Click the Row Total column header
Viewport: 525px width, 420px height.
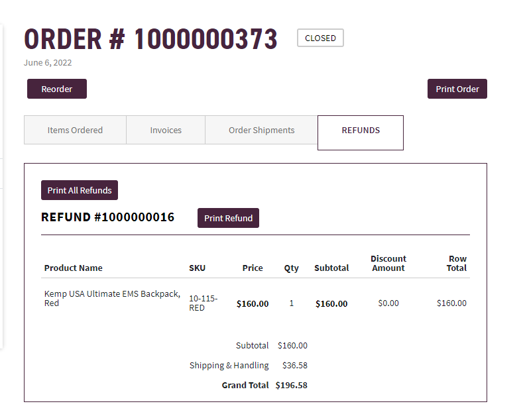tap(457, 264)
